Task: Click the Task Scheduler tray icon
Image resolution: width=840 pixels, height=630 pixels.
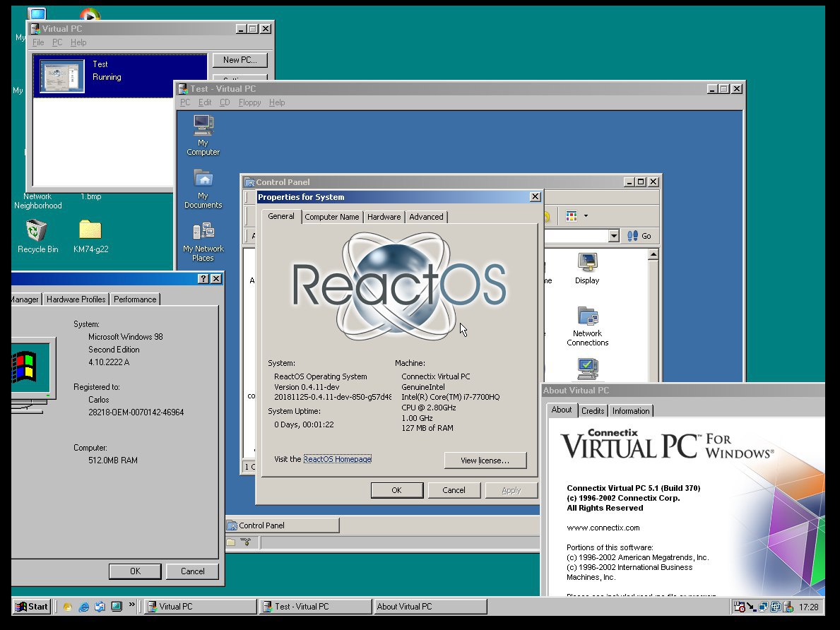Action: [739, 607]
